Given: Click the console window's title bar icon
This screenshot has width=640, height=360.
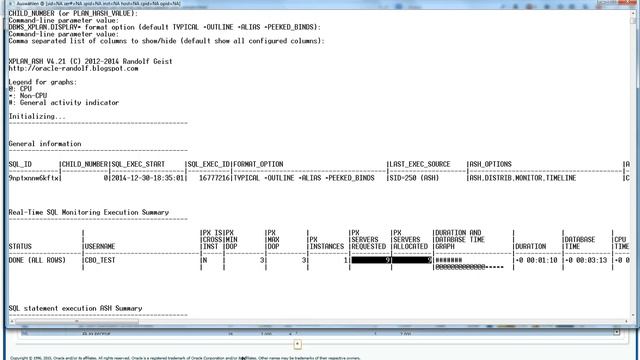Looking at the screenshot, I should pyautogui.click(x=11, y=4).
